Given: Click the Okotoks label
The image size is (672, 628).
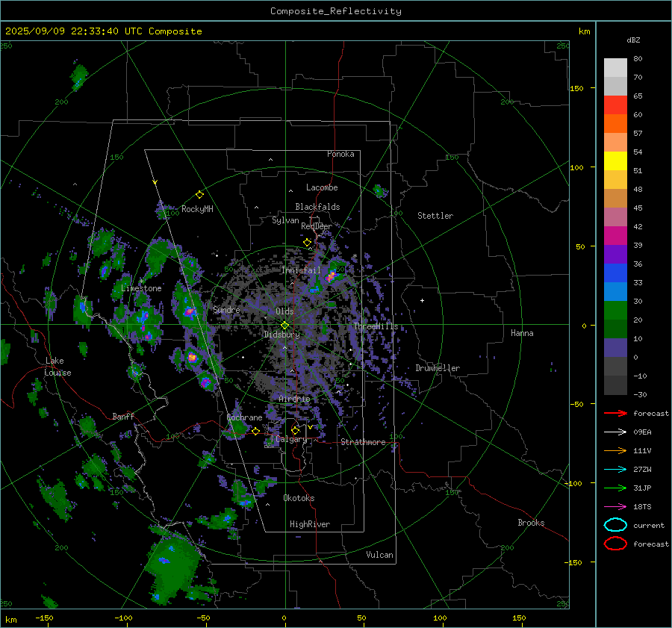Looking at the screenshot, I should pos(299,498).
